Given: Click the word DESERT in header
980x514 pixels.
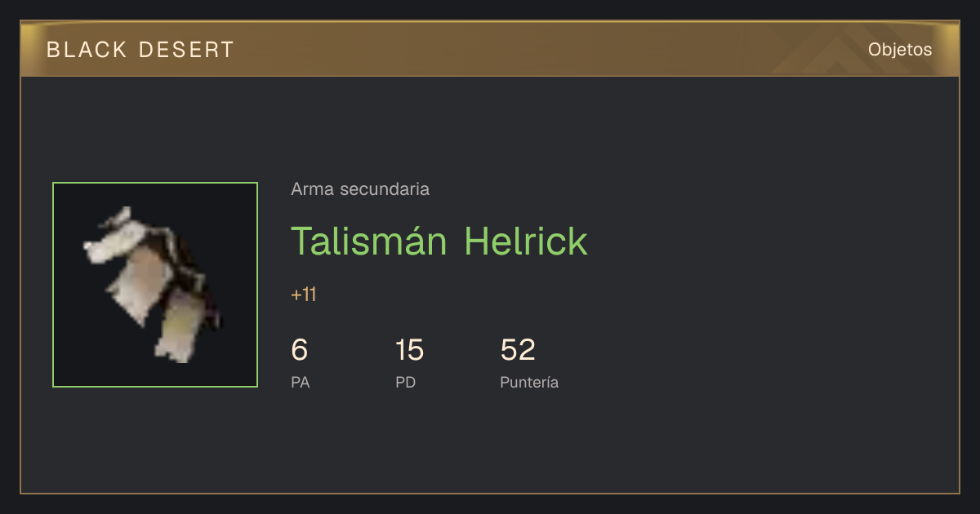Looking at the screenshot, I should [x=186, y=50].
